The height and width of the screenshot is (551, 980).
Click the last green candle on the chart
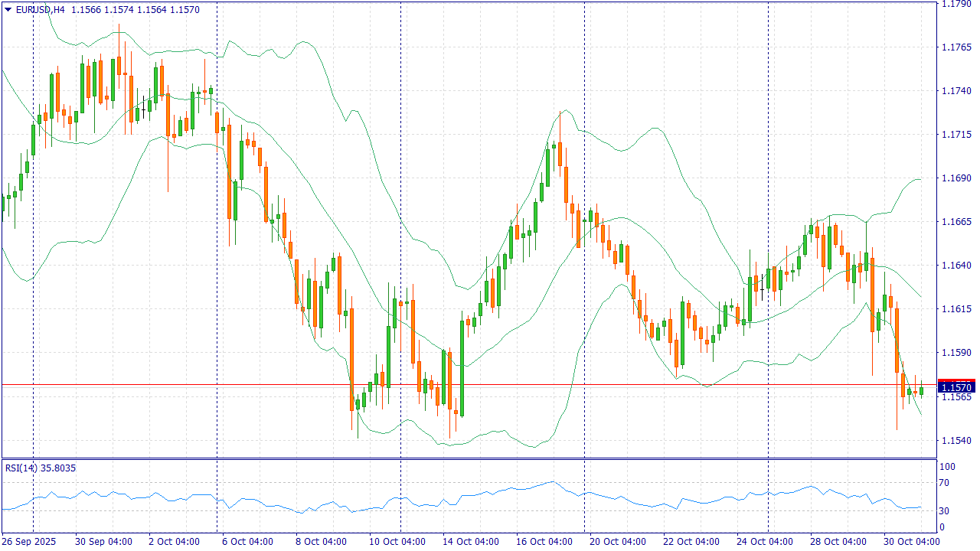921,391
